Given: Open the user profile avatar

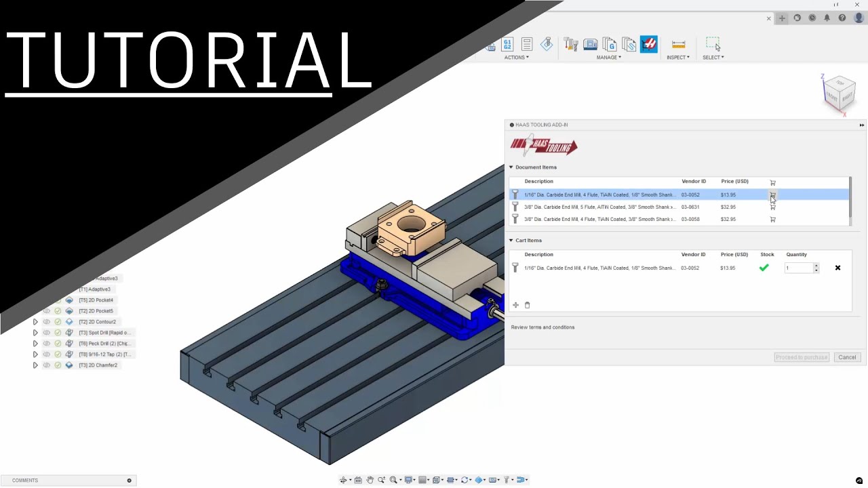Looking at the screenshot, I should (859, 18).
